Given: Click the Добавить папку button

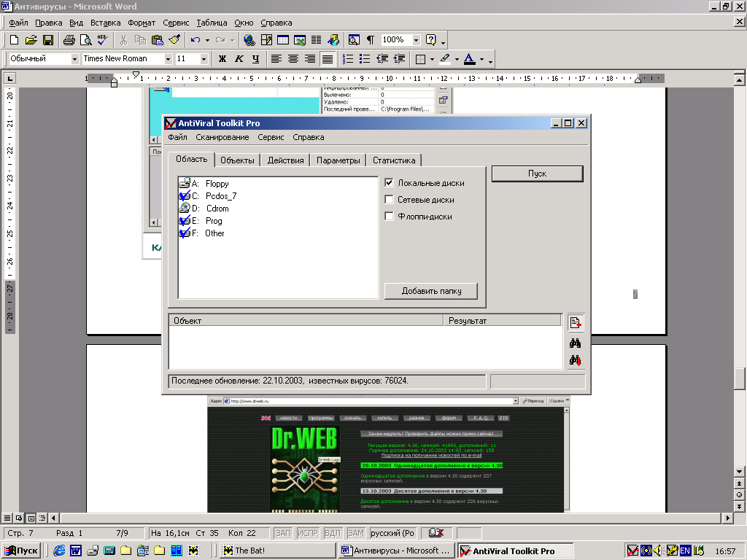Looking at the screenshot, I should pos(431,291).
